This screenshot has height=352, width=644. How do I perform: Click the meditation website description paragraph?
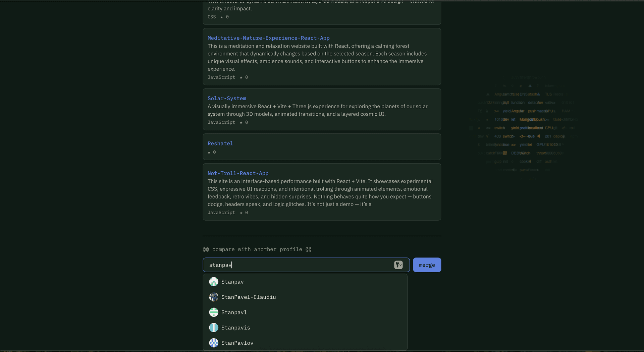[x=317, y=57]
